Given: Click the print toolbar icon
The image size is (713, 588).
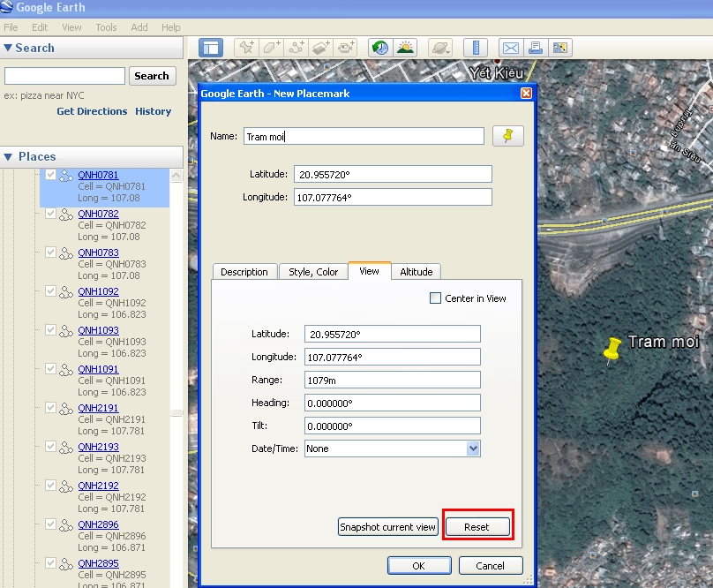Looking at the screenshot, I should pos(535,48).
